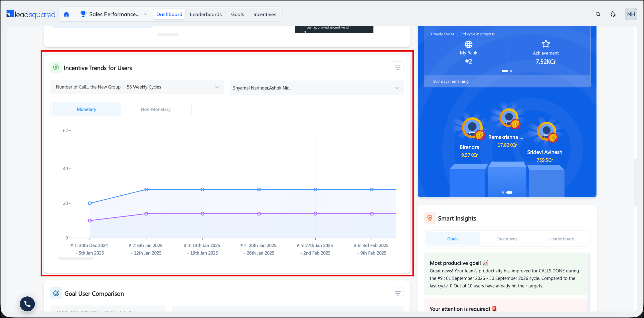Click the Goal User Comparison target icon
Screen dimensions: 644x318
click(x=56, y=293)
